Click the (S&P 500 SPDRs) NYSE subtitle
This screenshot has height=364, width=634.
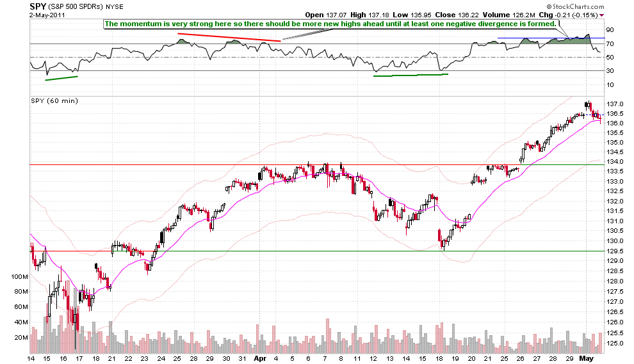tap(86, 7)
